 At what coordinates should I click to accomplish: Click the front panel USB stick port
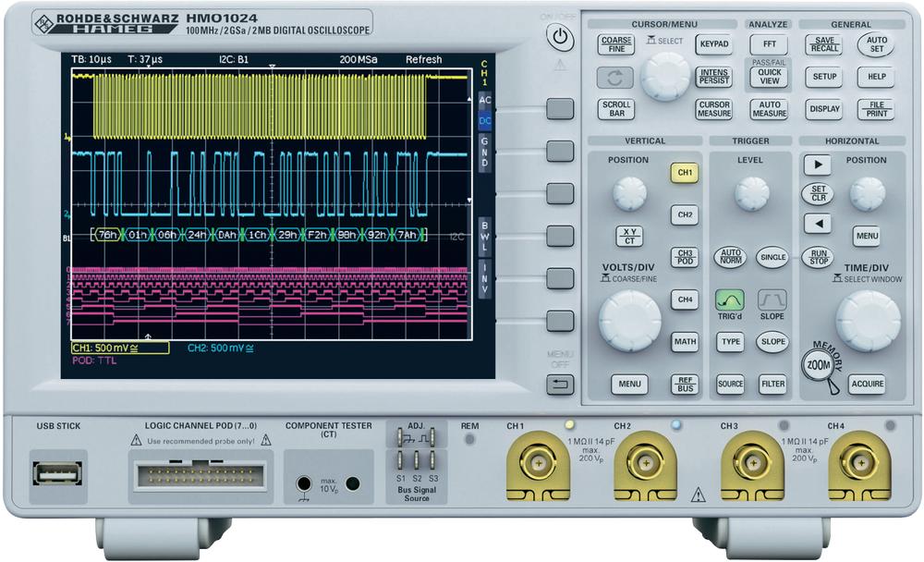coord(57,472)
